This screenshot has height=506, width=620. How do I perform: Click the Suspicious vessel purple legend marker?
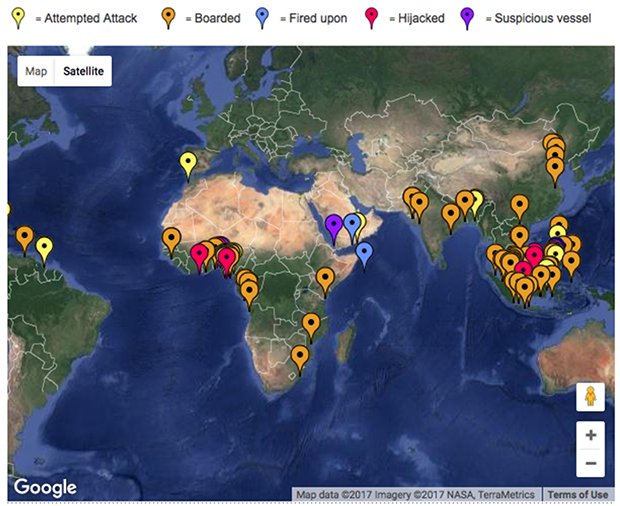[x=467, y=18]
